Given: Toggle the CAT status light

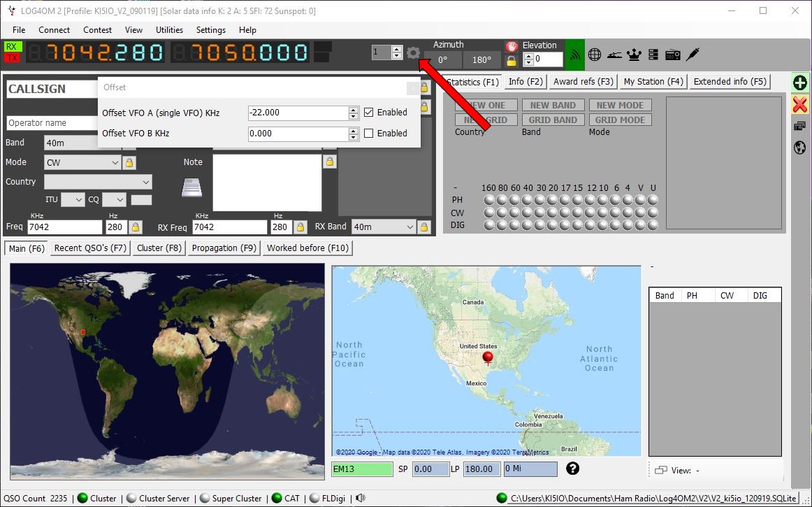Looking at the screenshot, I should (277, 498).
